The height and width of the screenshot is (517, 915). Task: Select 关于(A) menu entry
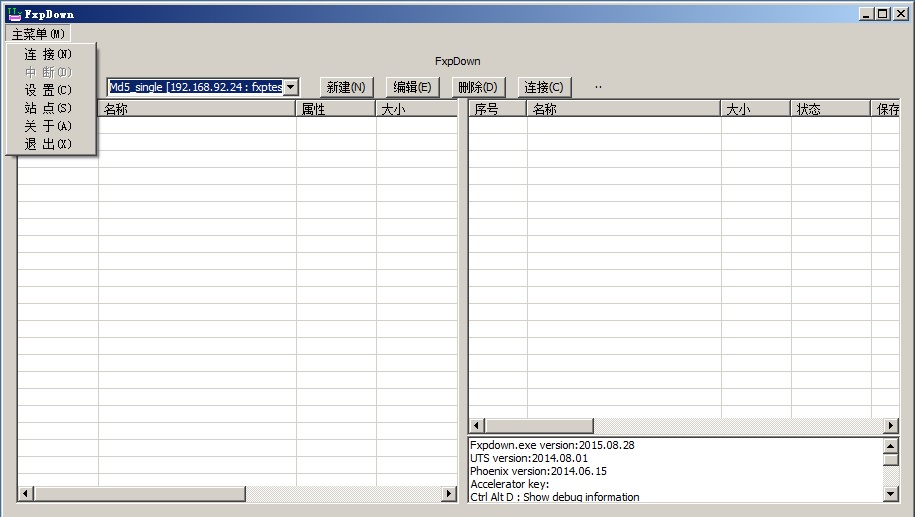pyautogui.click(x=51, y=126)
